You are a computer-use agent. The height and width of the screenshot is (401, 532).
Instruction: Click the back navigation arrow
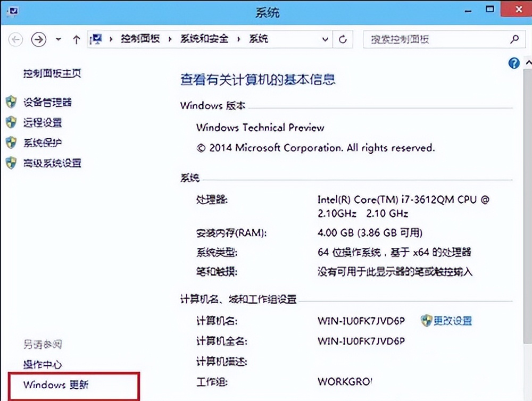[15, 39]
